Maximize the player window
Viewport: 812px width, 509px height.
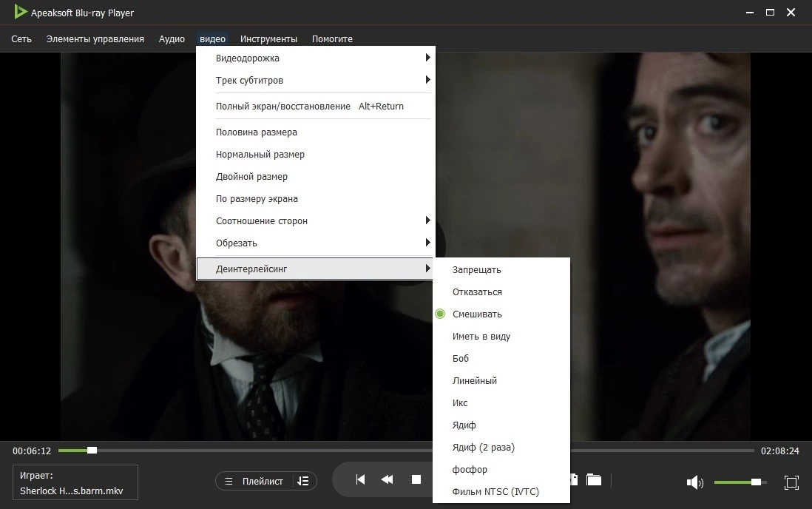pos(770,13)
